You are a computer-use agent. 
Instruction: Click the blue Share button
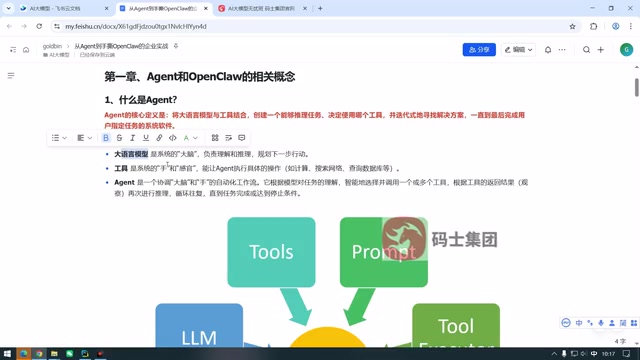(x=479, y=49)
